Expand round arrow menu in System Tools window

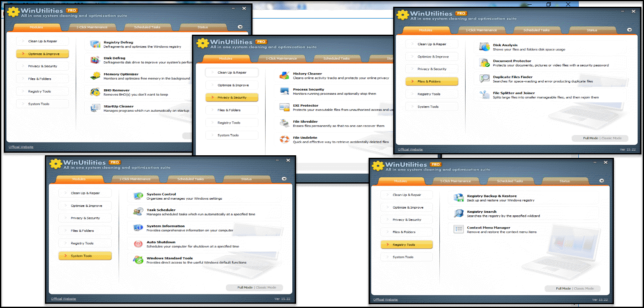point(284,179)
